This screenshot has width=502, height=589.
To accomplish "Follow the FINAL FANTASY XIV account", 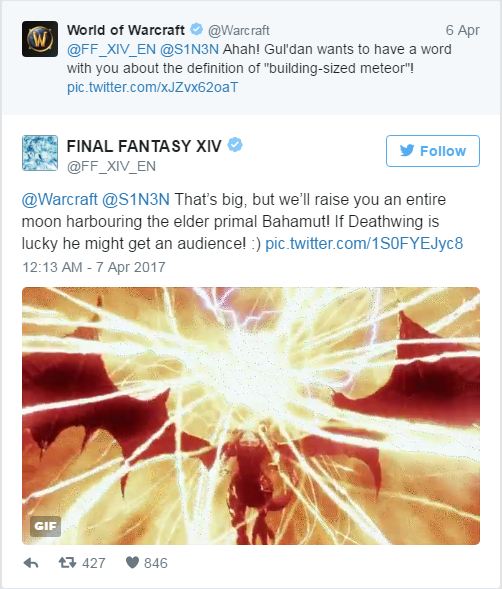I will (x=433, y=151).
